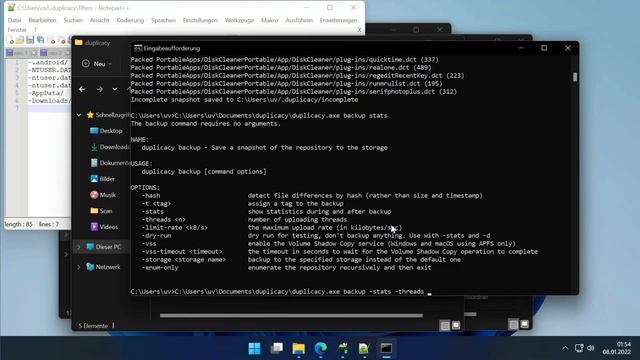This screenshot has width=640, height=360.
Task: Expand the Netzwerk tree node
Action: click(79, 267)
